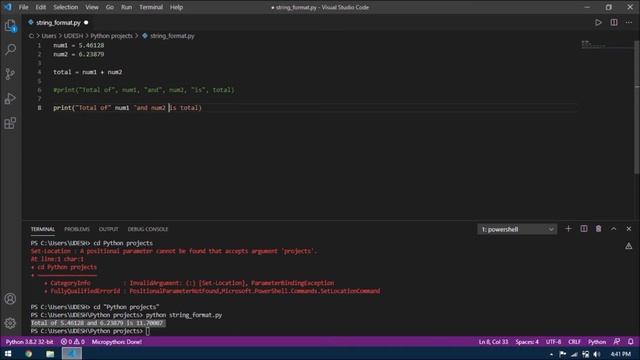Change UTF-8 file encoding
The image size is (640, 360).
tap(553, 342)
